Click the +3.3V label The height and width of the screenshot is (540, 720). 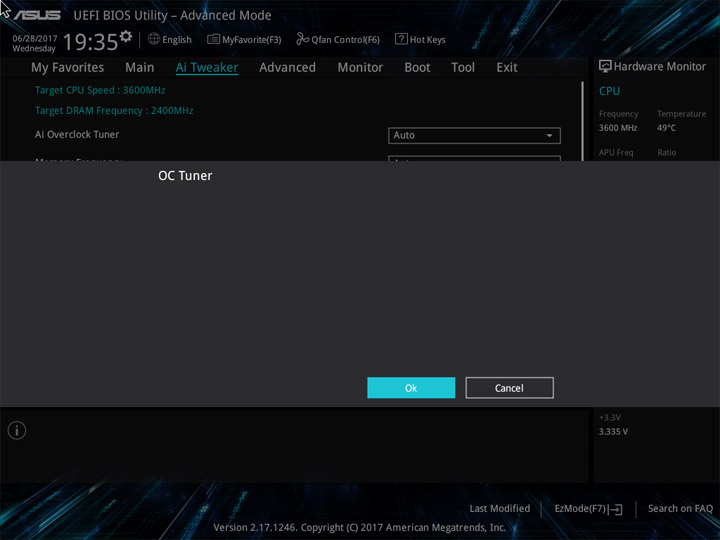click(610, 417)
